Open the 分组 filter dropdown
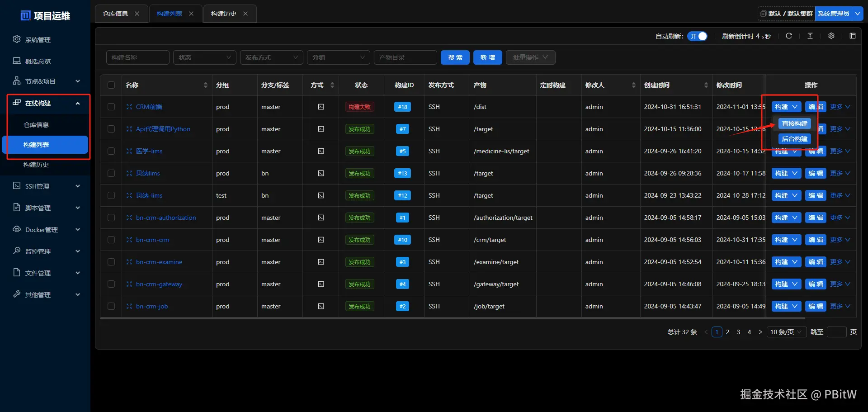 [x=339, y=57]
